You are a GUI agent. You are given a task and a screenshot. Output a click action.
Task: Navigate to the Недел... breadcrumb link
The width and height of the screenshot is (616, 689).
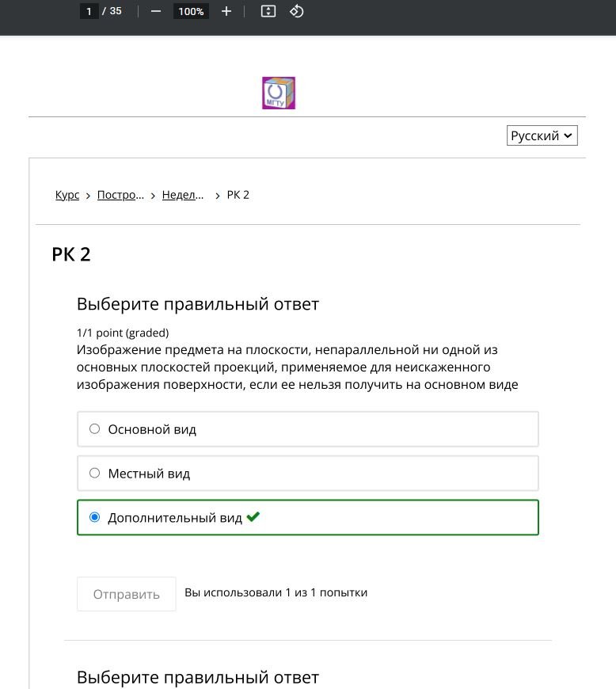(183, 195)
